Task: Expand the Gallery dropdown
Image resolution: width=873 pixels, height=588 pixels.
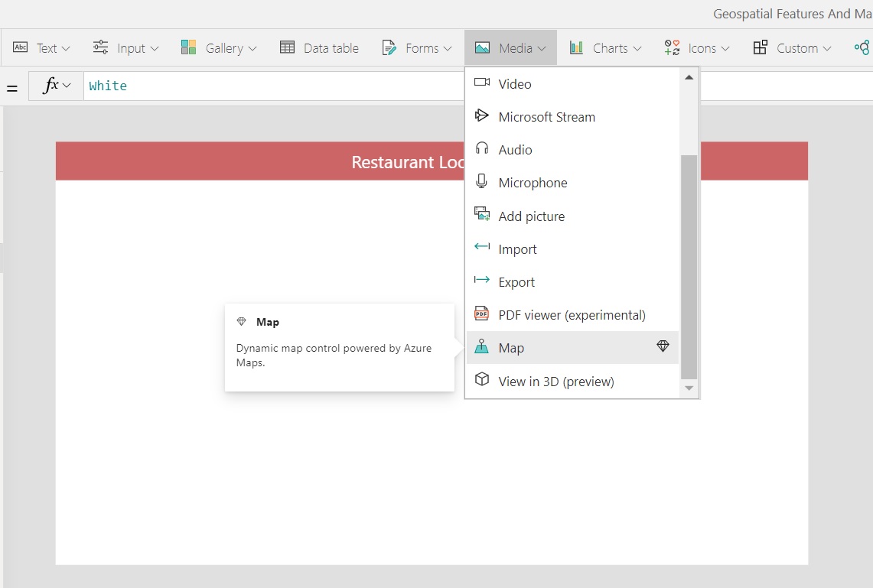Action: click(x=219, y=48)
